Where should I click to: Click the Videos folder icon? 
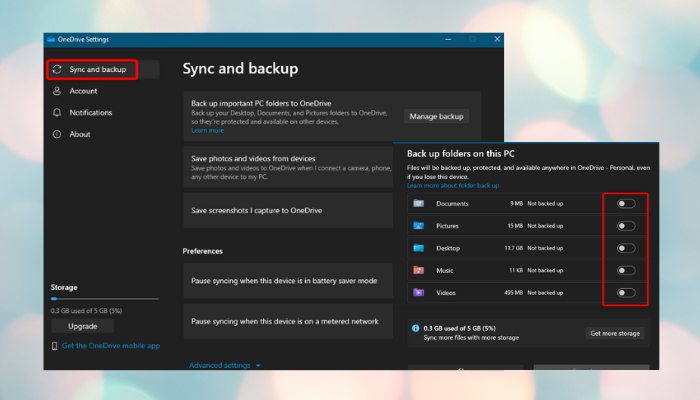pos(418,292)
